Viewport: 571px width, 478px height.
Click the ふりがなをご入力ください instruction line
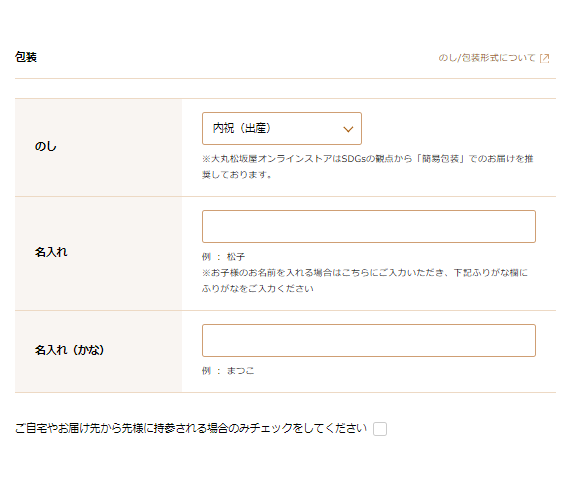(258, 289)
